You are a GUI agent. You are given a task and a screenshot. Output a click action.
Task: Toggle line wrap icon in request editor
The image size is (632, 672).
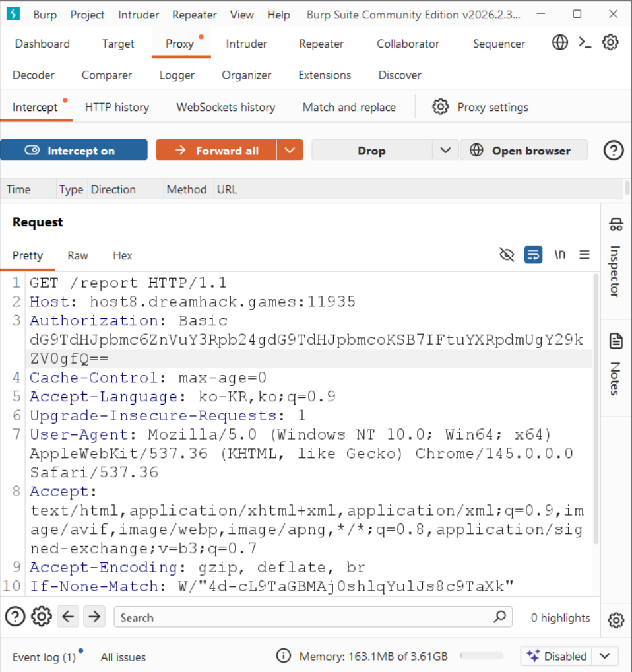pyautogui.click(x=533, y=255)
